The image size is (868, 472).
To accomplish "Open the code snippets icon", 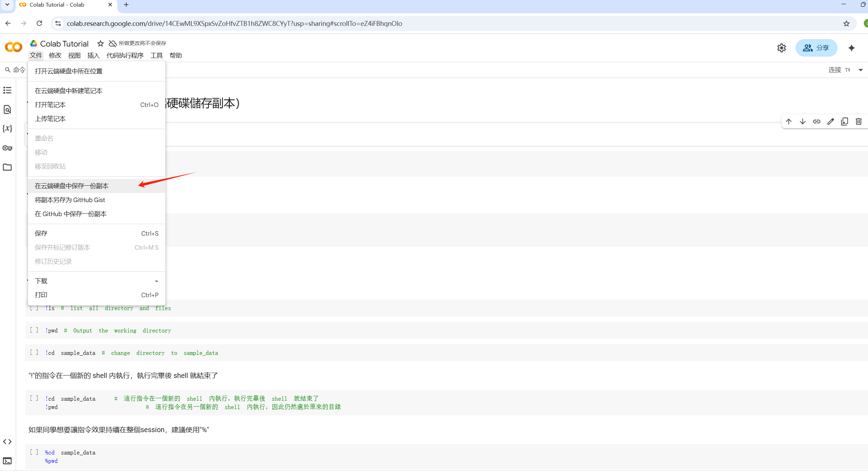I will tap(7, 442).
